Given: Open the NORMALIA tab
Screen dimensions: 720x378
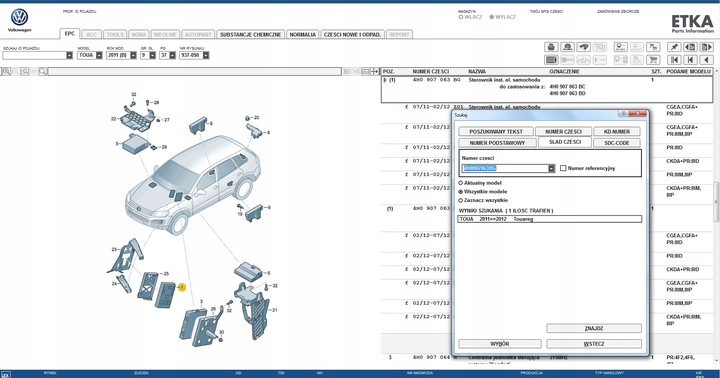Looking at the screenshot, I should point(303,34).
